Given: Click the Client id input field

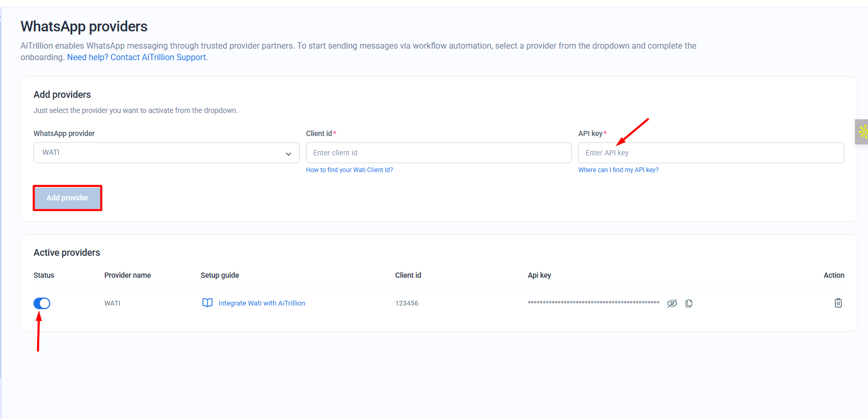Looking at the screenshot, I should tap(438, 153).
